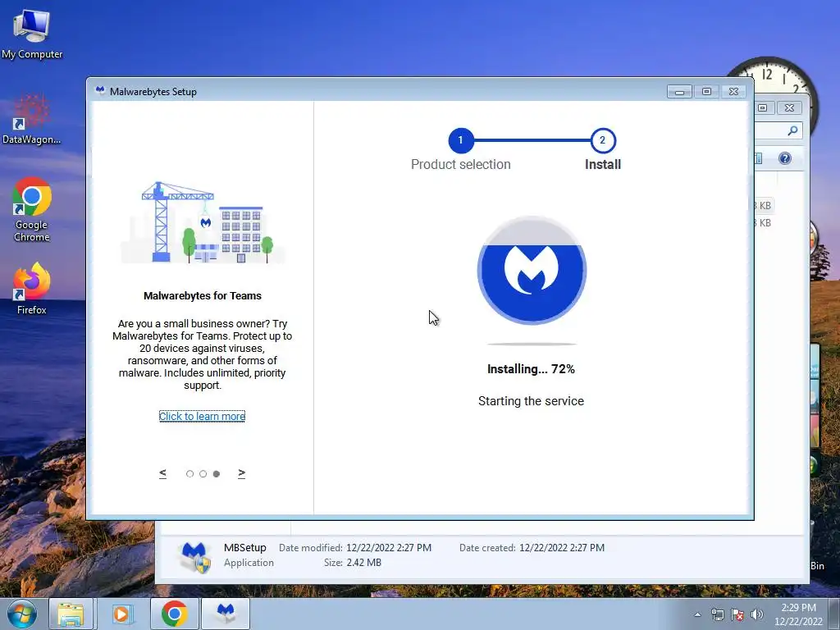Open the volume speaker tray icon
The height and width of the screenshot is (630, 840).
click(757, 614)
